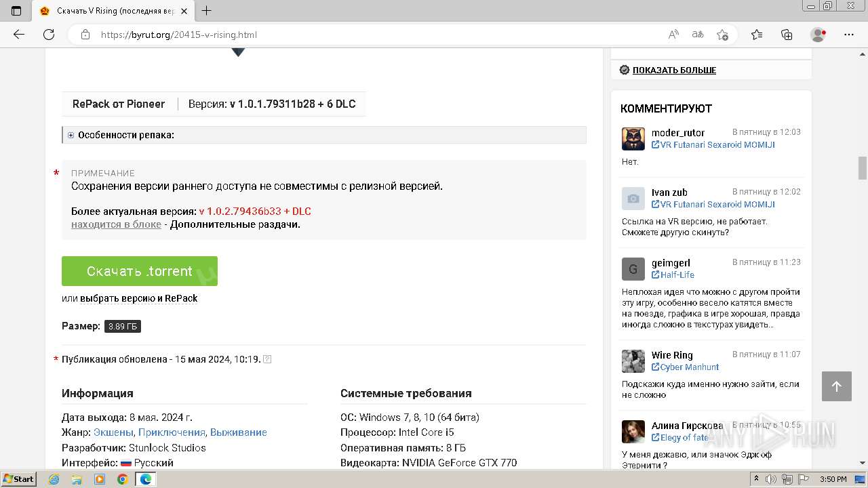Open the Приключения genre link
This screenshot has width=868, height=488.
[172, 432]
